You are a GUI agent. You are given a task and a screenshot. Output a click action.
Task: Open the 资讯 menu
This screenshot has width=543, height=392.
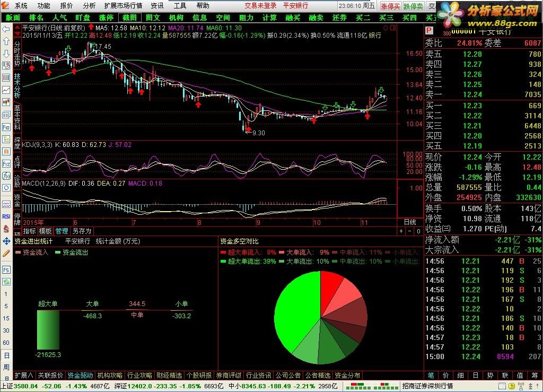click(x=157, y=5)
